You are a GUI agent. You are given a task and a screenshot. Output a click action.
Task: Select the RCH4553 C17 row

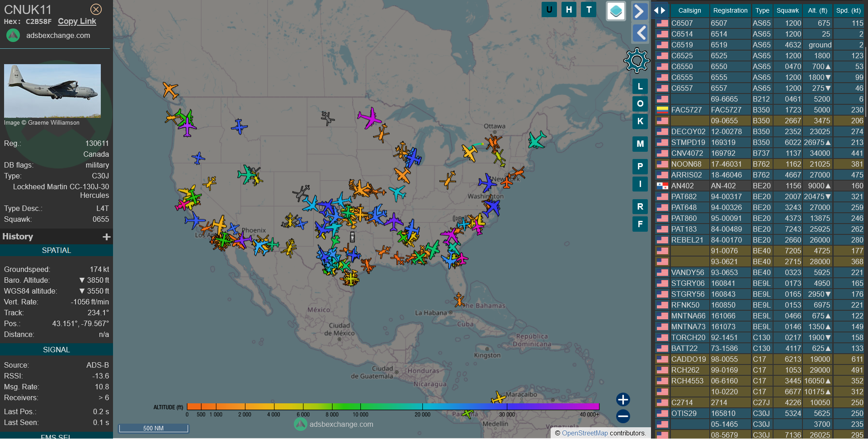759,381
